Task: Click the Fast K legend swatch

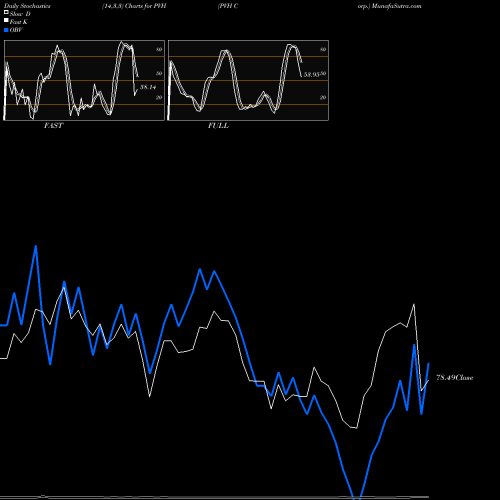Action: point(6,21)
